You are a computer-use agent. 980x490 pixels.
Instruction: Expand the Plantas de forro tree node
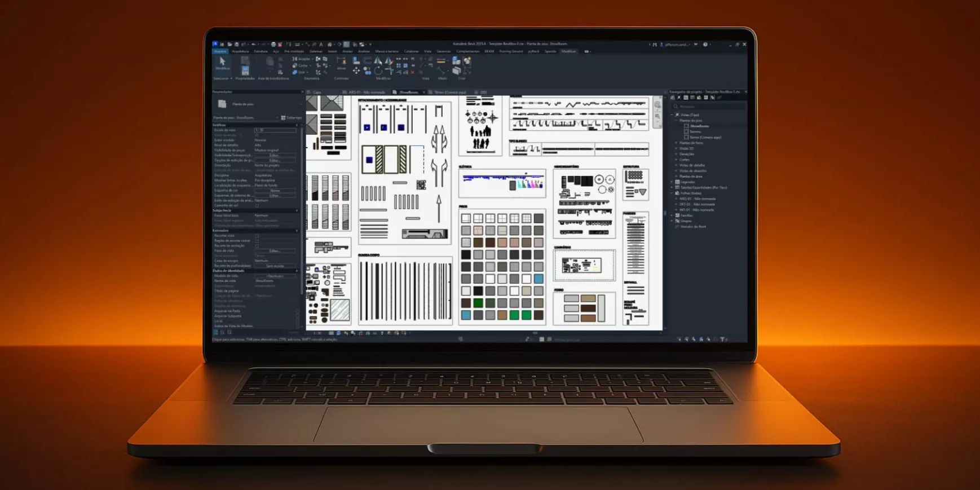(x=676, y=143)
